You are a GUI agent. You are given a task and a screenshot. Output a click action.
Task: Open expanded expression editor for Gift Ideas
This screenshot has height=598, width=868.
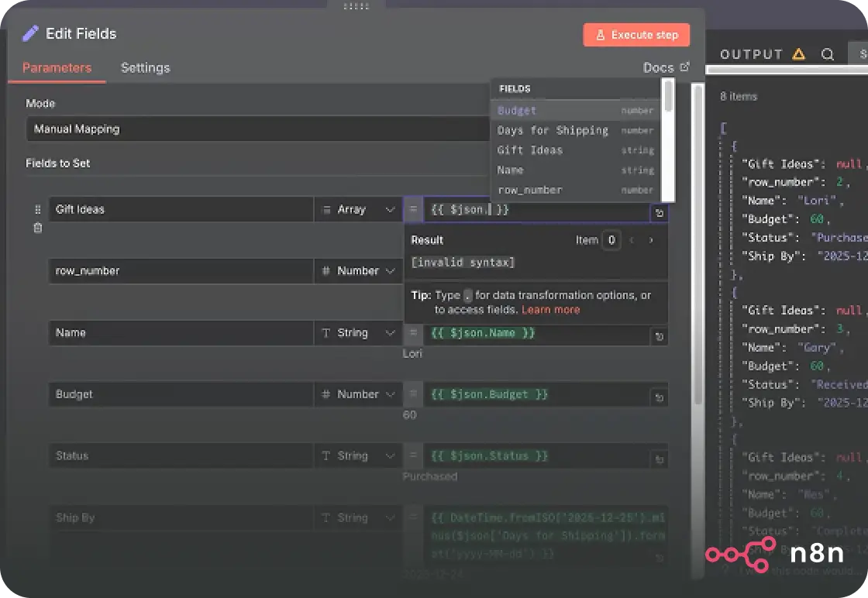[x=659, y=213]
